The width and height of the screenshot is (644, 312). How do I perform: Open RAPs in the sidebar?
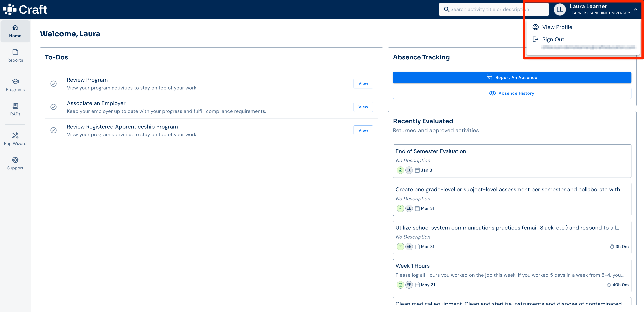click(x=15, y=110)
